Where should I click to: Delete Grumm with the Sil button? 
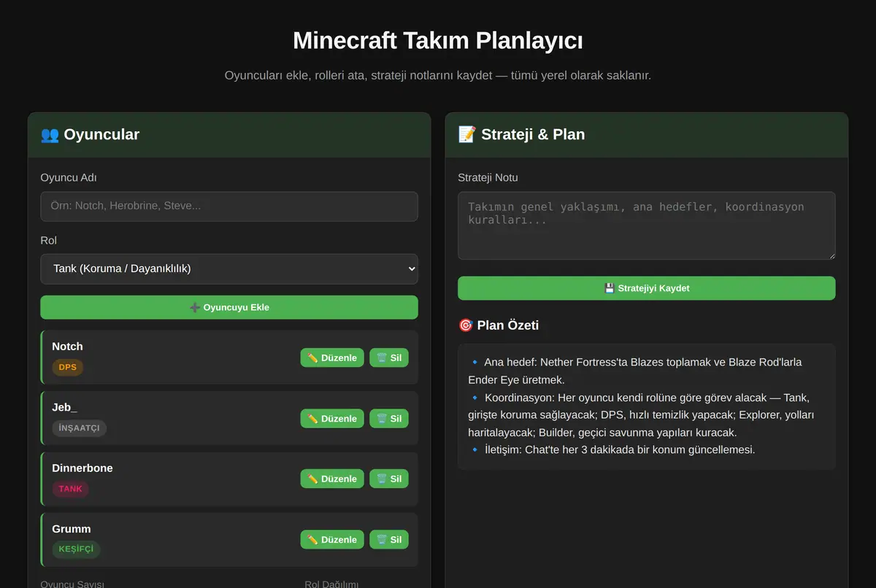pyautogui.click(x=389, y=540)
